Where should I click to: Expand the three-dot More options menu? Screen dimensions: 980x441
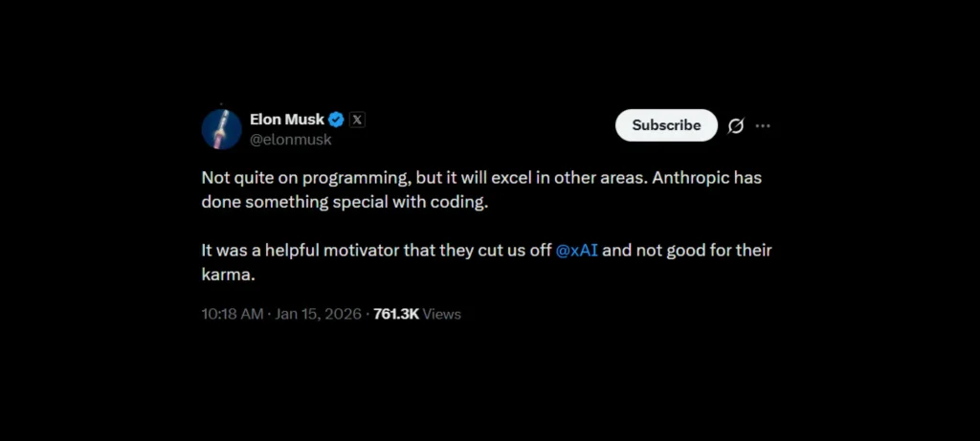point(763,125)
